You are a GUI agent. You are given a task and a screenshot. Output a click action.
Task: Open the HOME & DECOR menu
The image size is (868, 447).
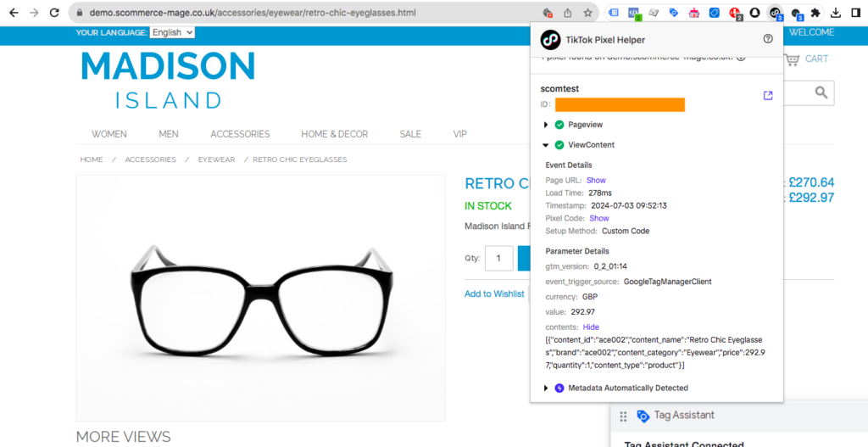coord(334,134)
